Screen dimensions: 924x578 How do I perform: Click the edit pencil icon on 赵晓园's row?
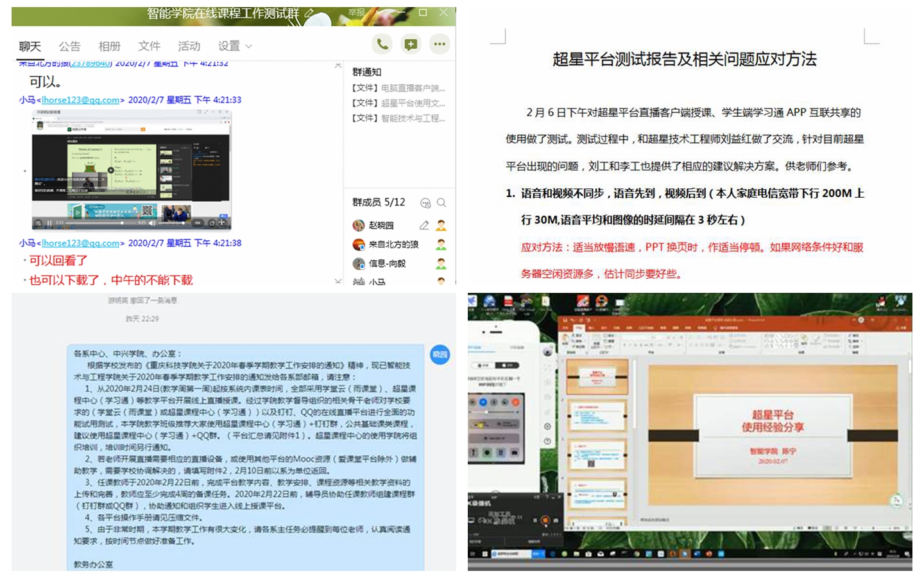424,225
